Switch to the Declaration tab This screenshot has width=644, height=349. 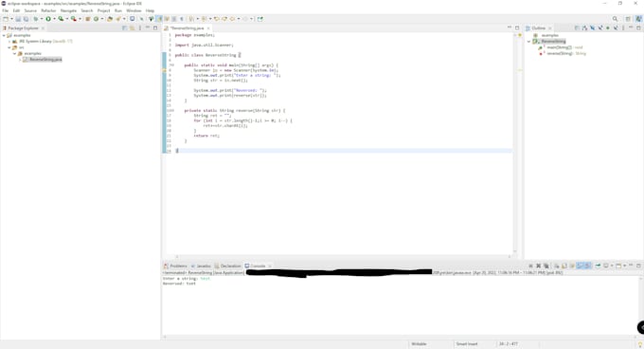pos(228,266)
